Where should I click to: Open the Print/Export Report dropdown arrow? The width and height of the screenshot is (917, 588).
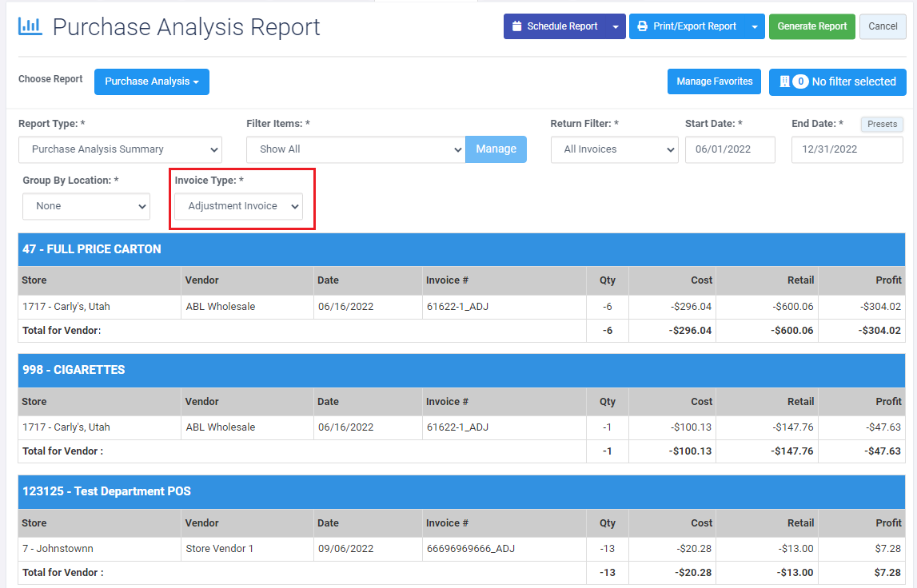click(x=755, y=27)
